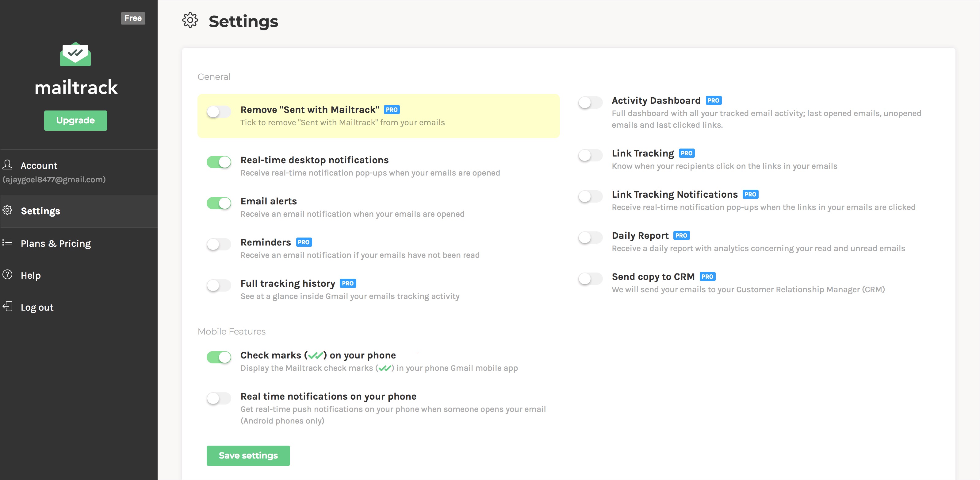
Task: Select Settings in the sidebar
Action: (x=79, y=211)
